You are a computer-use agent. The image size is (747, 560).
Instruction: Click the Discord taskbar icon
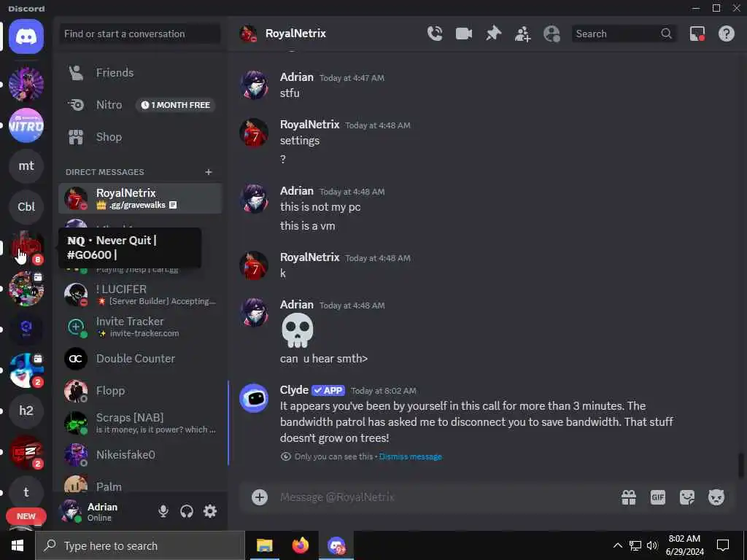(336, 545)
